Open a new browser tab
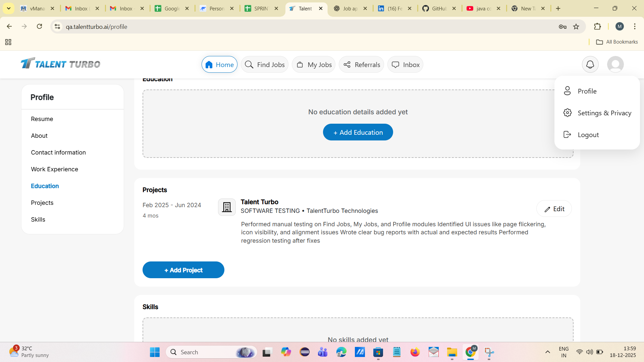Screen dimensions: 644x362 pyautogui.click(x=558, y=8)
